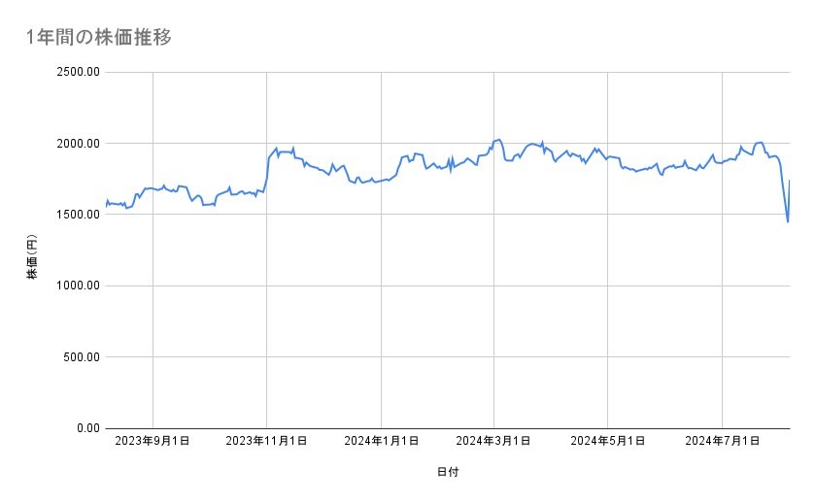Click the line's peak near March 2024

coord(498,140)
